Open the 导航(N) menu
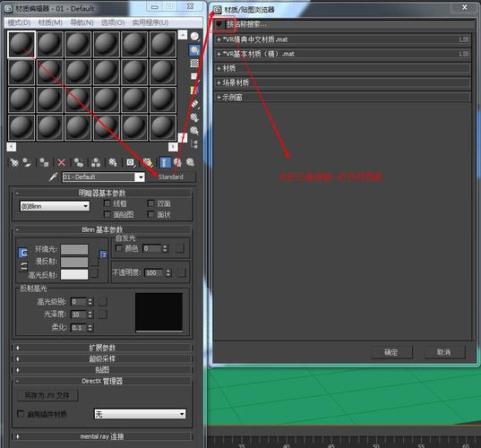481x448 pixels. (82, 22)
